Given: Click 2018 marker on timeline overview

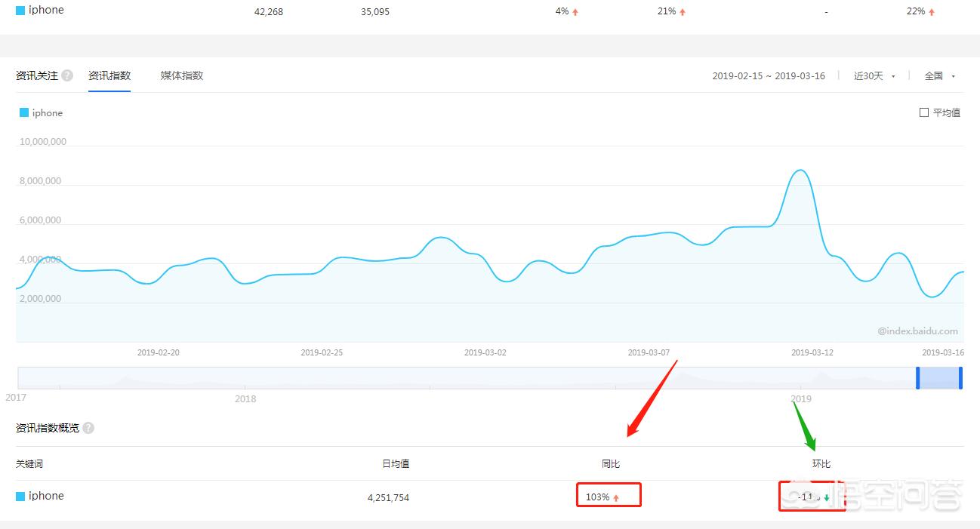Looking at the screenshot, I should click(245, 398).
